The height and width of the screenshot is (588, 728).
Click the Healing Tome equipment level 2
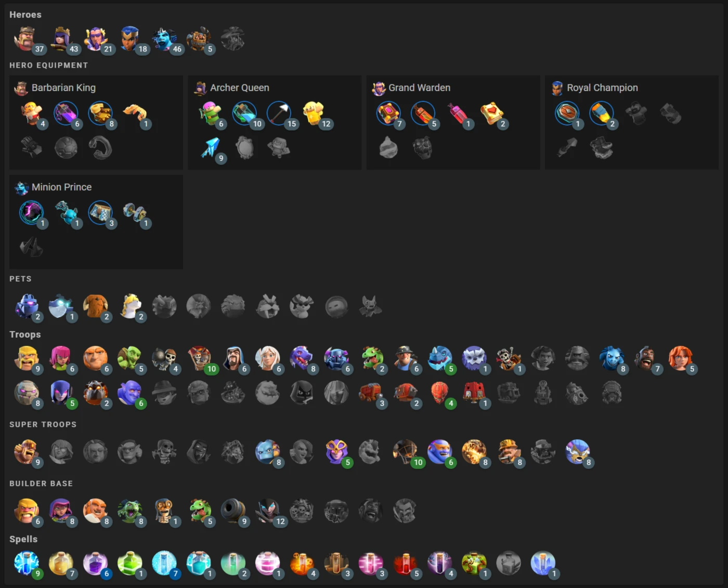click(491, 113)
